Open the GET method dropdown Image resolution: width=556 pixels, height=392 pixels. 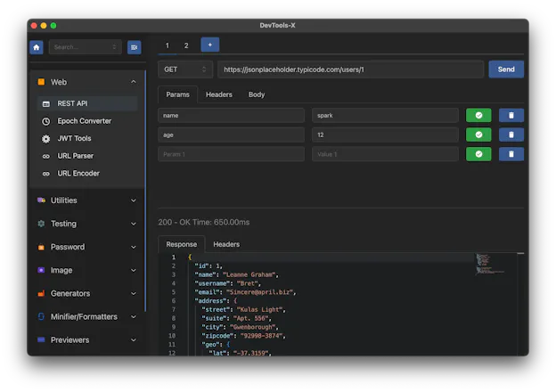185,69
